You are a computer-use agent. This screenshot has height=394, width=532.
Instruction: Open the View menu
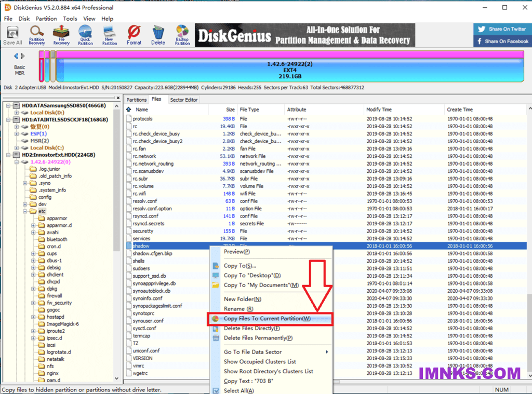click(89, 19)
